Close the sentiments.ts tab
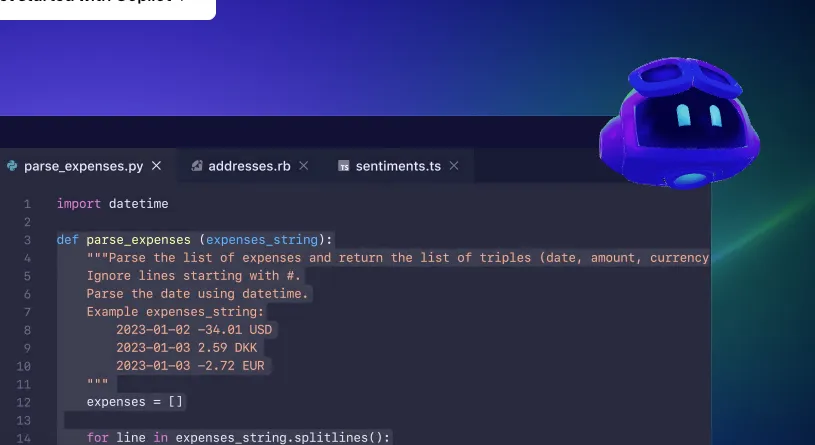The image size is (815, 445). (x=454, y=166)
